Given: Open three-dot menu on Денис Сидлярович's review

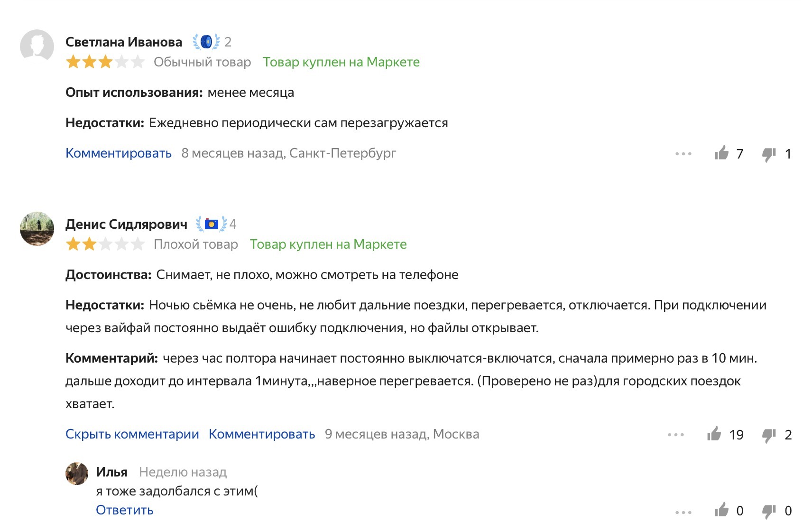Looking at the screenshot, I should pyautogui.click(x=675, y=435).
